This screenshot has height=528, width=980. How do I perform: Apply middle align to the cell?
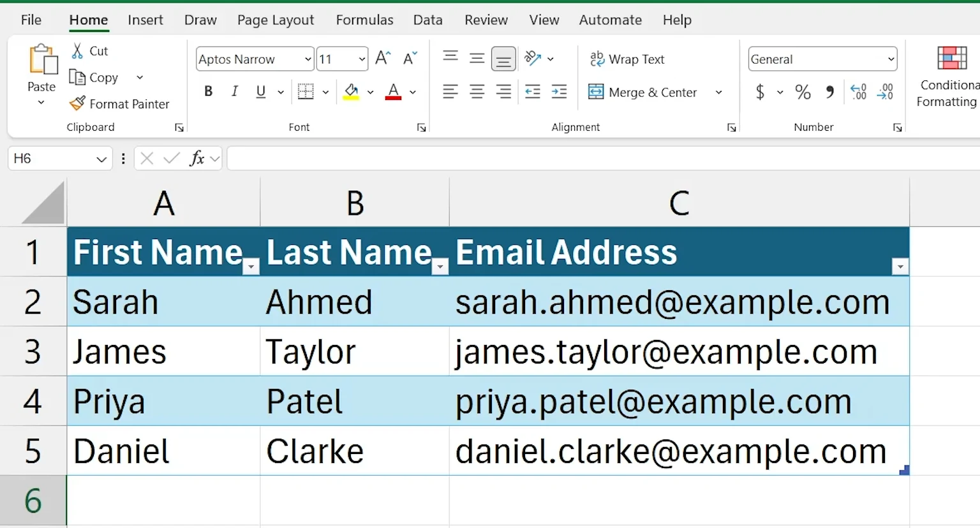pos(477,59)
